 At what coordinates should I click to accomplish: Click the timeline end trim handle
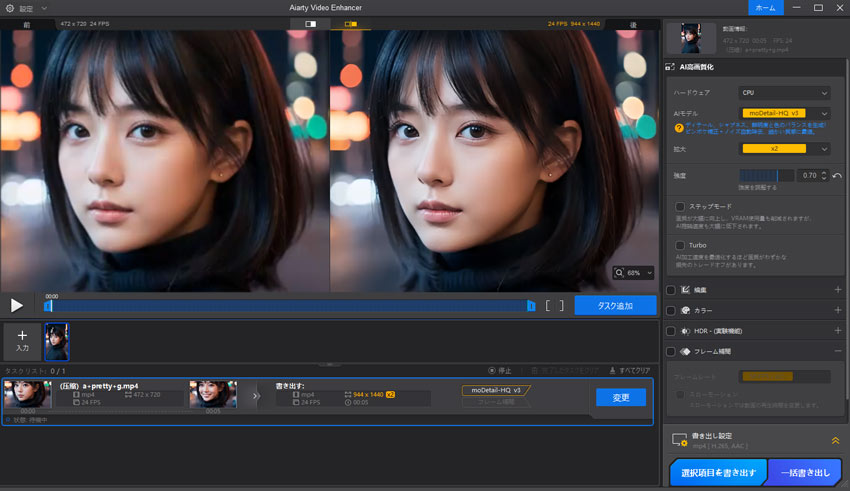(x=531, y=306)
